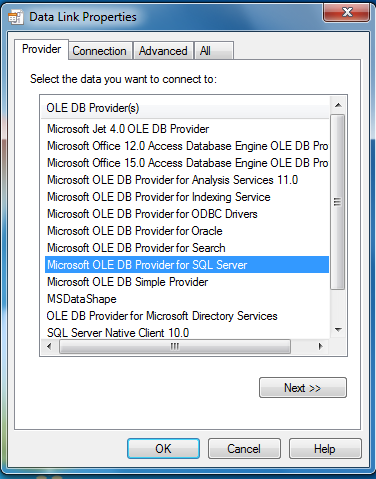The height and width of the screenshot is (479, 376).
Task: Click the vertical scrollbar thumb in provider list
Action: point(338,202)
